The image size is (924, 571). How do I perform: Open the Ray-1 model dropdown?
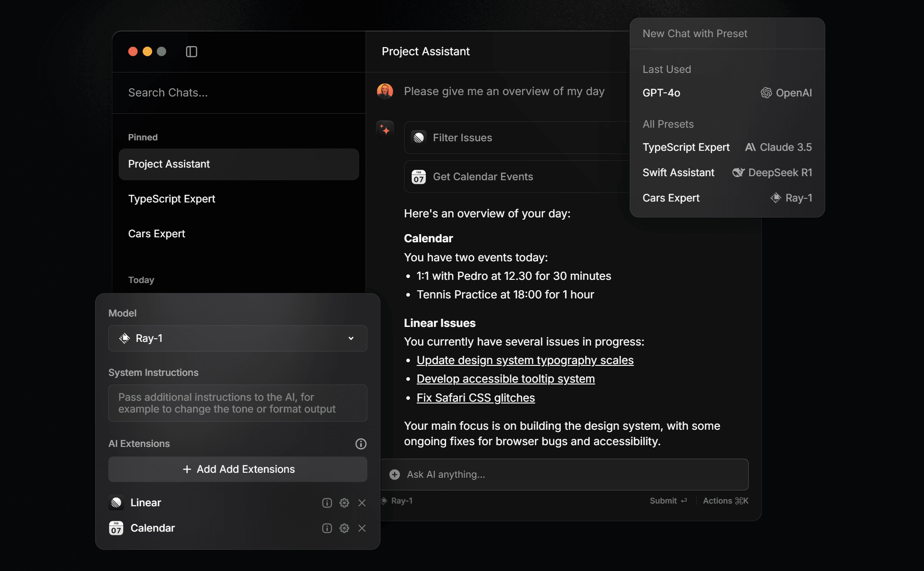click(237, 338)
